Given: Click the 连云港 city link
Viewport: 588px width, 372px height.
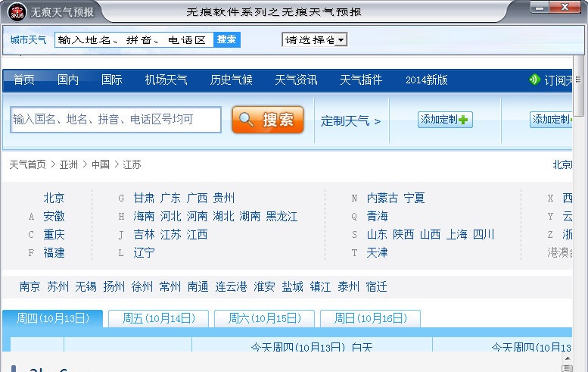Looking at the screenshot, I should 231,287.
